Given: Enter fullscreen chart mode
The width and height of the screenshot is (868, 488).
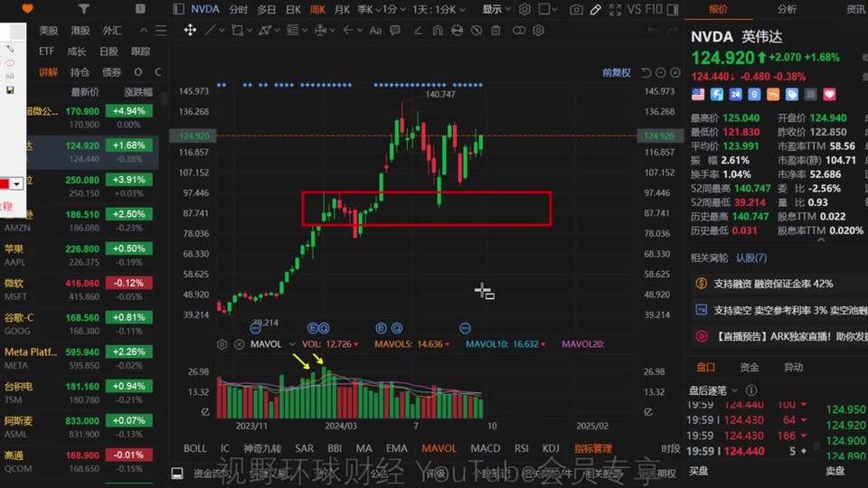Looking at the screenshot, I should (x=615, y=9).
